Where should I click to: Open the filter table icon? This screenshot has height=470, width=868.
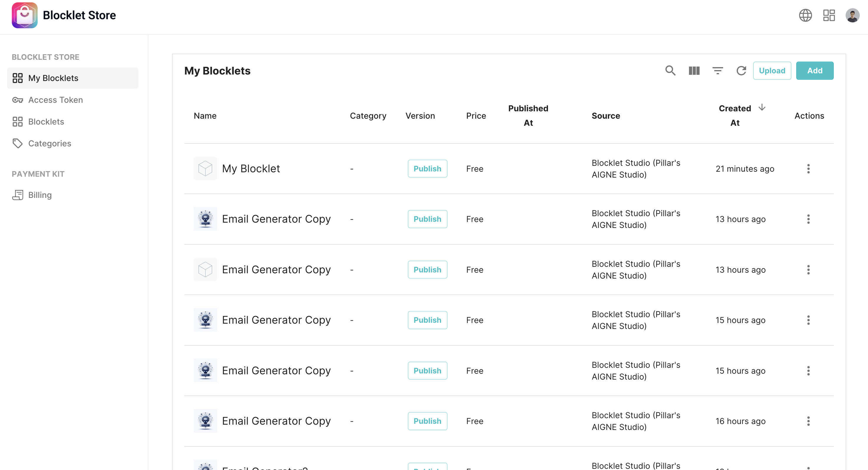[x=718, y=71]
